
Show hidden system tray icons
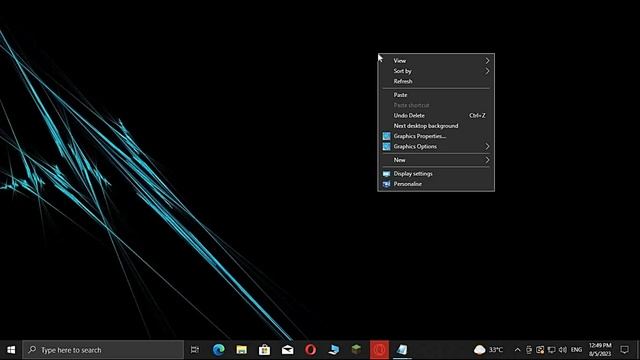[x=517, y=350]
